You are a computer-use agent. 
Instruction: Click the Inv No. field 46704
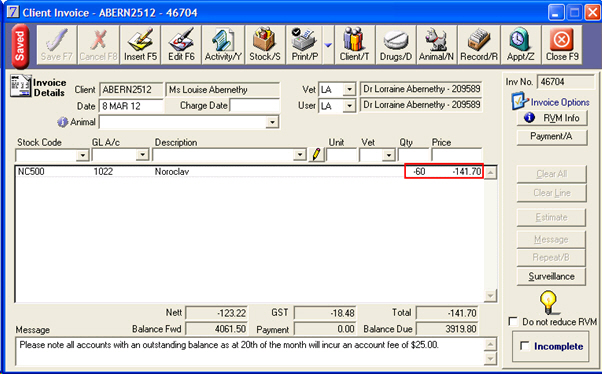(x=566, y=82)
